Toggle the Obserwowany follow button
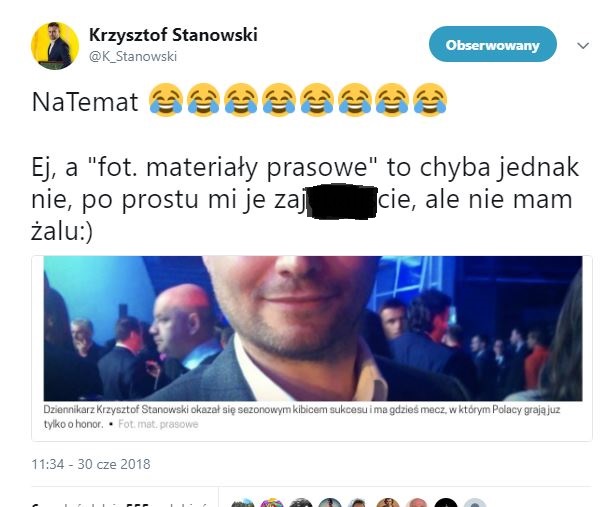Image resolution: width=609 pixels, height=507 pixels. tap(492, 44)
